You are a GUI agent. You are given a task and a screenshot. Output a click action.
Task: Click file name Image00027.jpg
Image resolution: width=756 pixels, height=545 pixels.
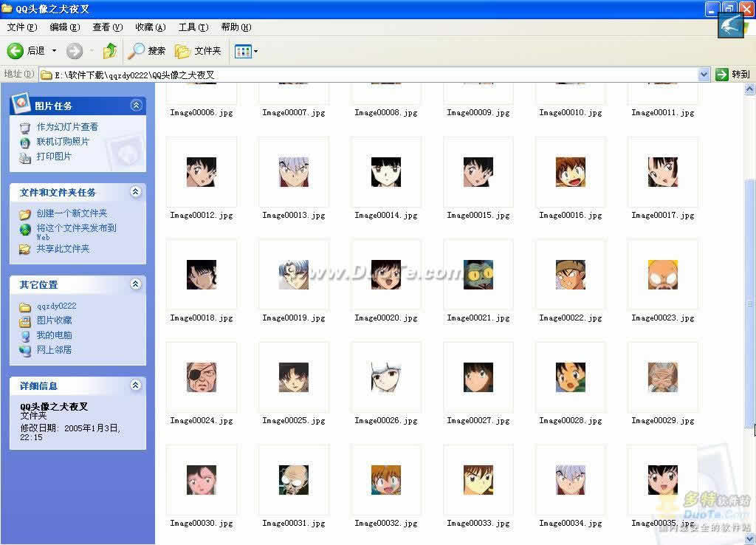478,421
